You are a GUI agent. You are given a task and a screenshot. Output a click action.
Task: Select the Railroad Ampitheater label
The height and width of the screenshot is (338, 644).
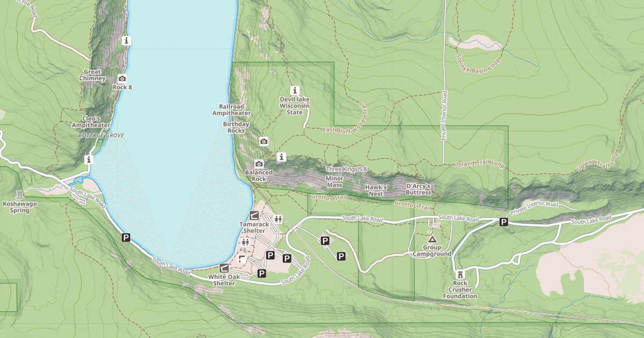click(x=231, y=110)
